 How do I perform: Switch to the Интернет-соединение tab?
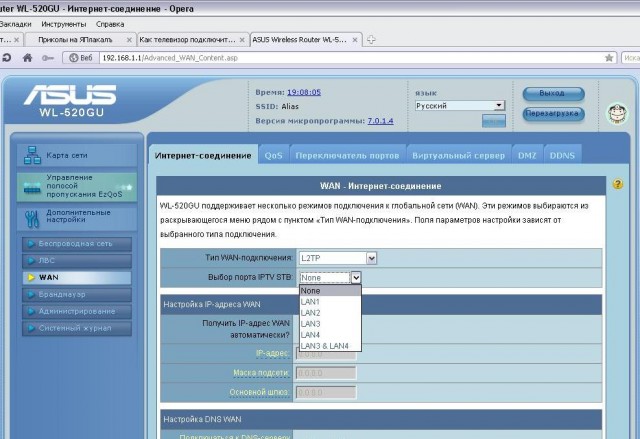pos(203,155)
